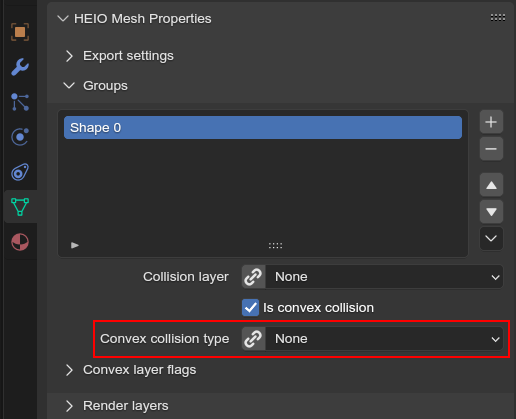The width and height of the screenshot is (516, 419).
Task: Grab the group list resize handle
Action: click(x=275, y=246)
